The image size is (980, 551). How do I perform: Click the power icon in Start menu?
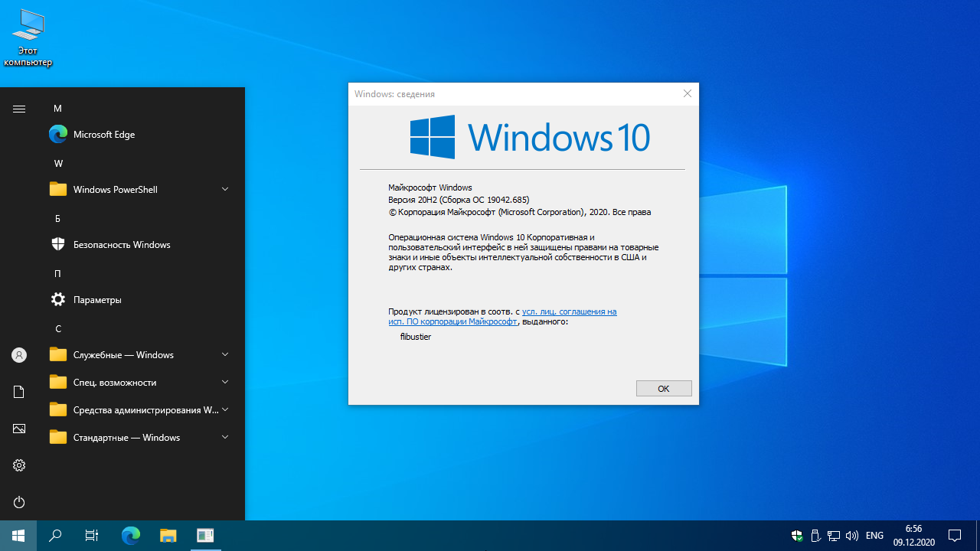(x=19, y=502)
